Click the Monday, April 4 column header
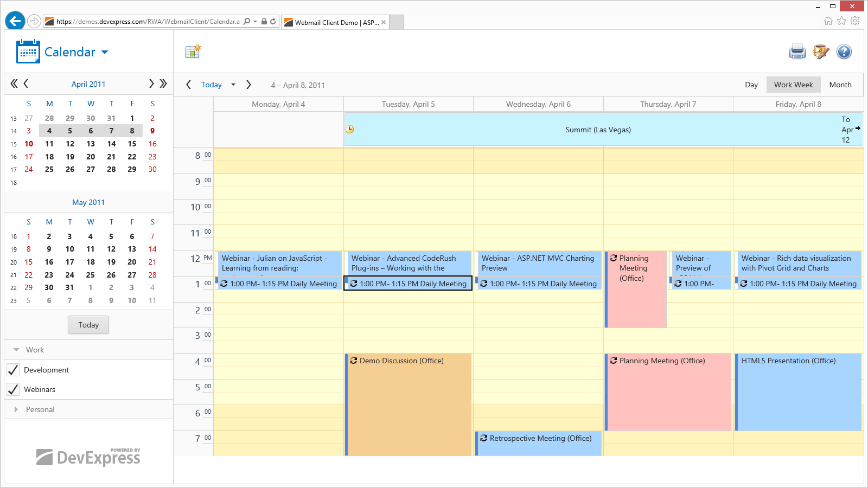Screen dimensions: 868x488 (x=278, y=104)
